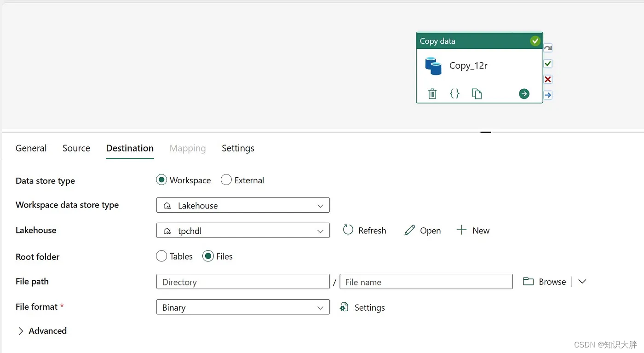Viewport: 644px width, 353px height.
Task: Click the panel divider handle above tabs
Action: [486, 132]
